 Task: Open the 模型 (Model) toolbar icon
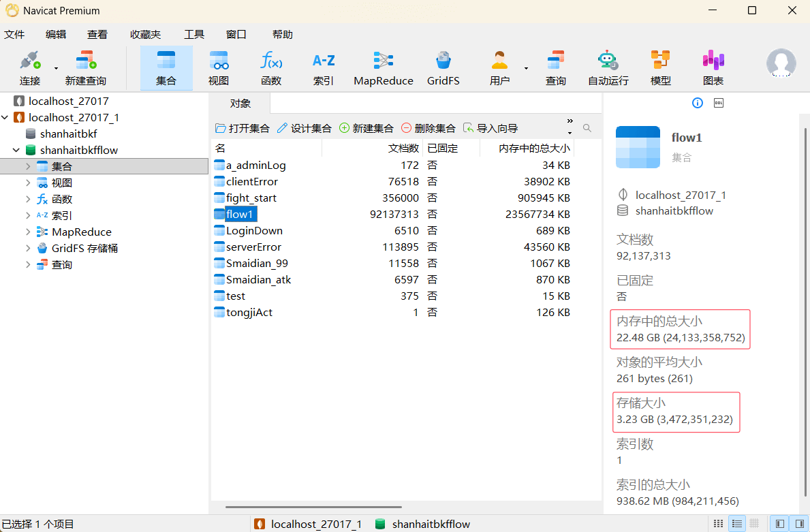[660, 68]
